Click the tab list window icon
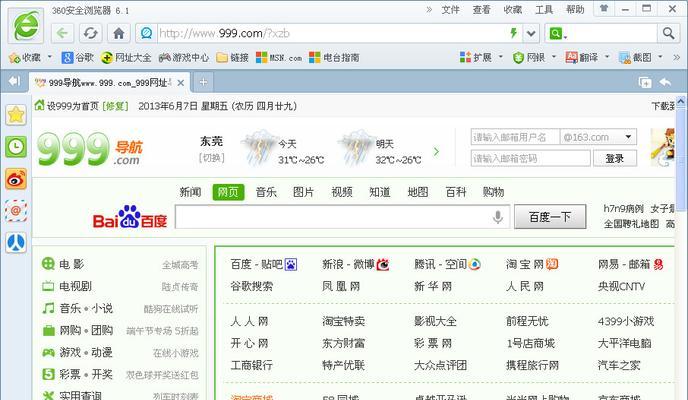Screen dimensions: 688x400 coord(645,82)
